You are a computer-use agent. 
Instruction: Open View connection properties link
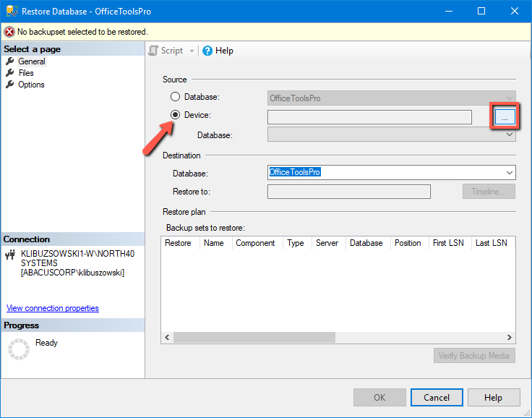point(53,308)
